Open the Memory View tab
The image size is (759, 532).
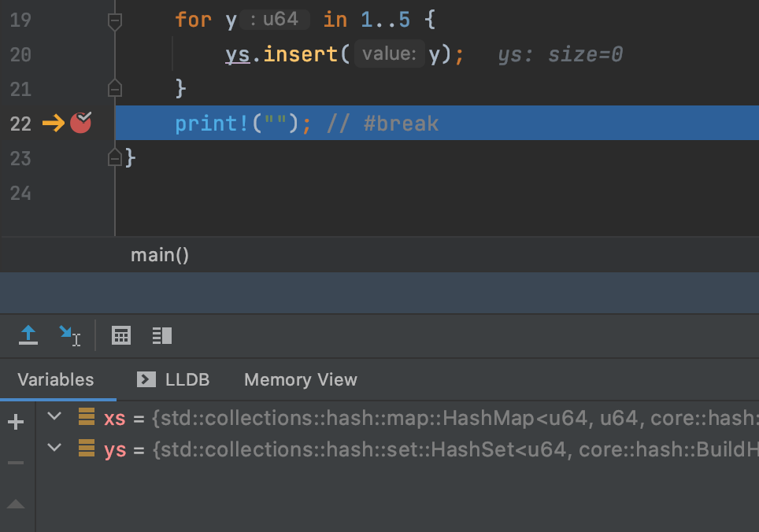pos(300,379)
